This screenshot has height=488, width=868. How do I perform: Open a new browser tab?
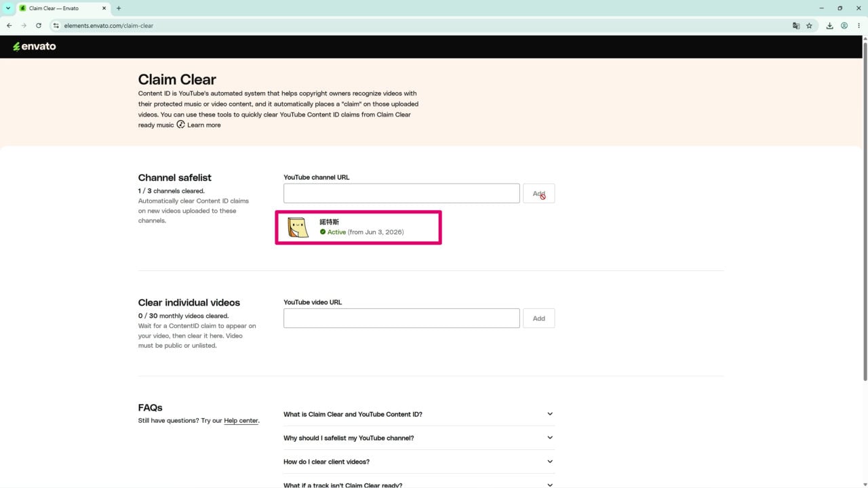(x=119, y=8)
